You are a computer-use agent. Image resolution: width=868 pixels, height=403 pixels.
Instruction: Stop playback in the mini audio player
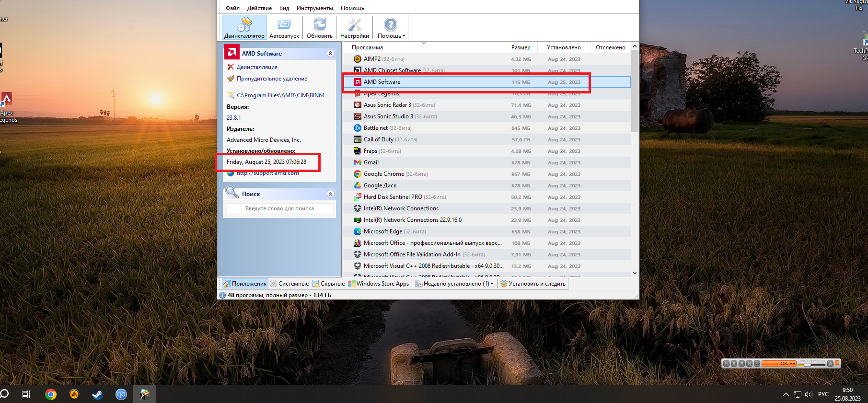coord(741,363)
